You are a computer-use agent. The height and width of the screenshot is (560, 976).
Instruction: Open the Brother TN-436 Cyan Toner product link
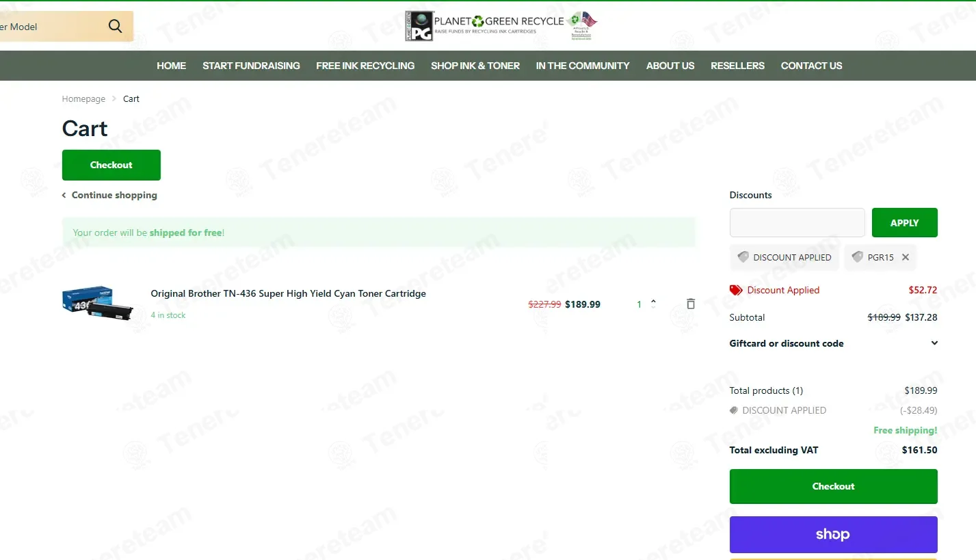289,293
